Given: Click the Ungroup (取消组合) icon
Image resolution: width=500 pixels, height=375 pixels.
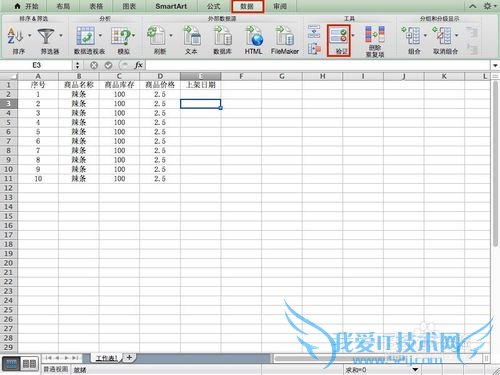Looking at the screenshot, I should (x=442, y=36).
